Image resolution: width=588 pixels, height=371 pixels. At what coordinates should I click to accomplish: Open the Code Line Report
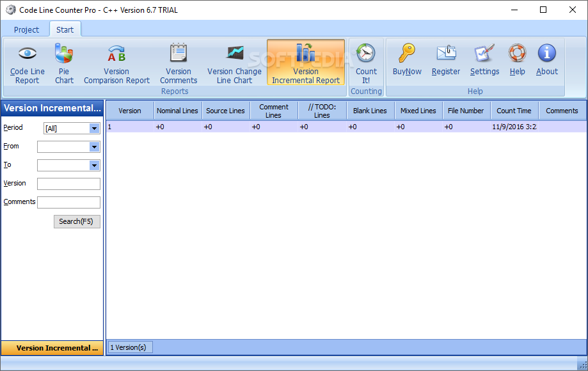[x=28, y=63]
